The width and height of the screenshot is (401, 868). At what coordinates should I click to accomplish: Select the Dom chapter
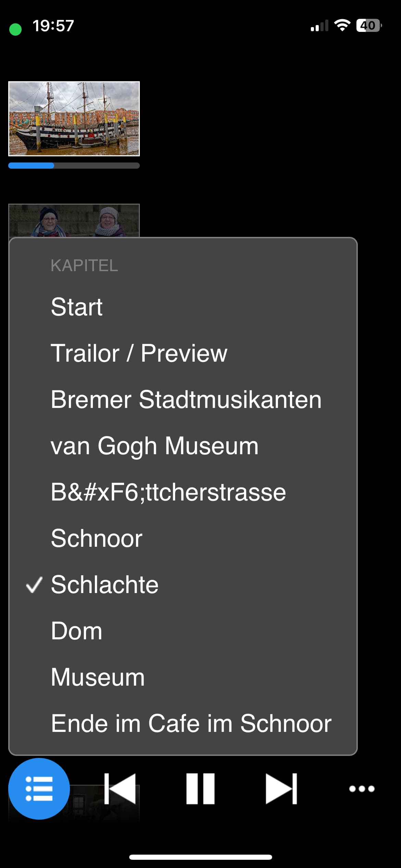(x=183, y=631)
